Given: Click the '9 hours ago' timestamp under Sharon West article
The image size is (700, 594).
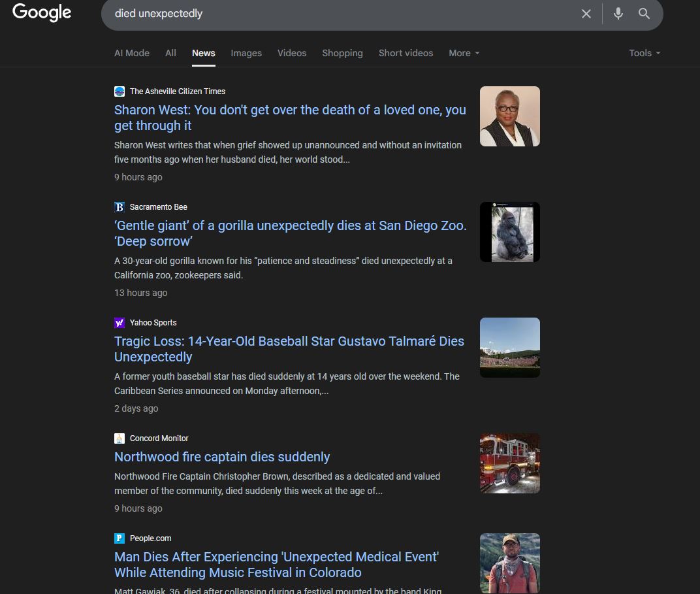Looking at the screenshot, I should (x=138, y=177).
